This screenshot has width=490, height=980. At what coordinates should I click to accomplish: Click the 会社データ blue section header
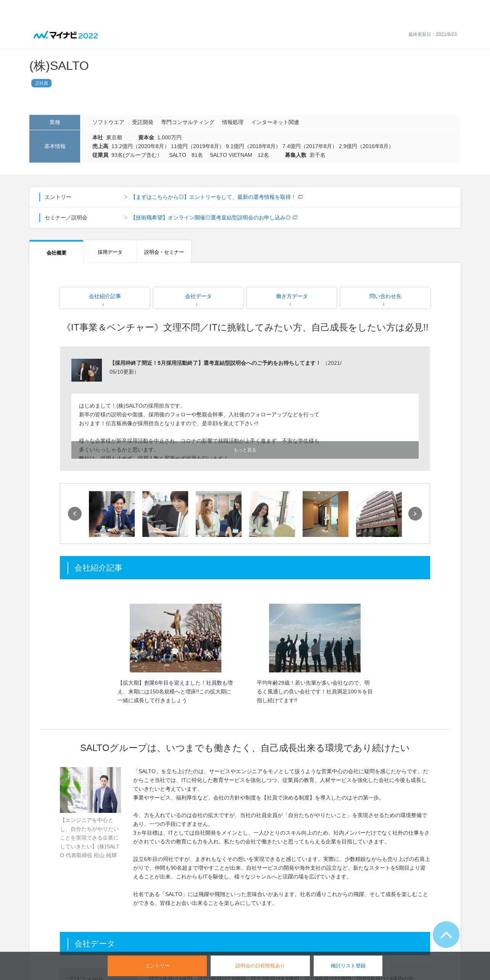point(245,943)
